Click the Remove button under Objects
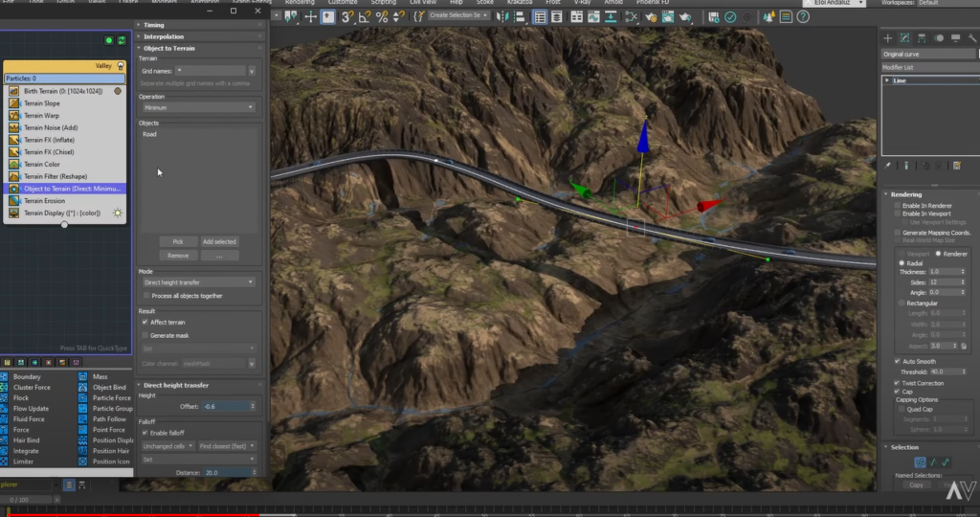 tap(178, 256)
